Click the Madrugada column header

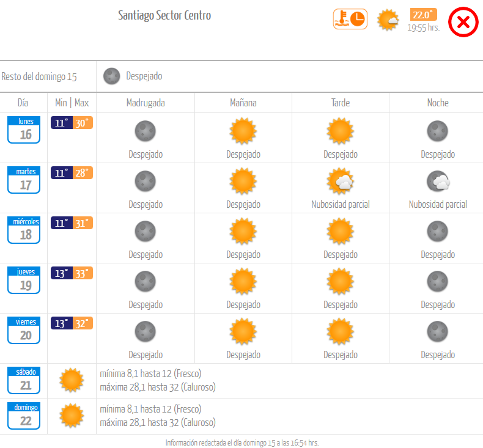[146, 103]
